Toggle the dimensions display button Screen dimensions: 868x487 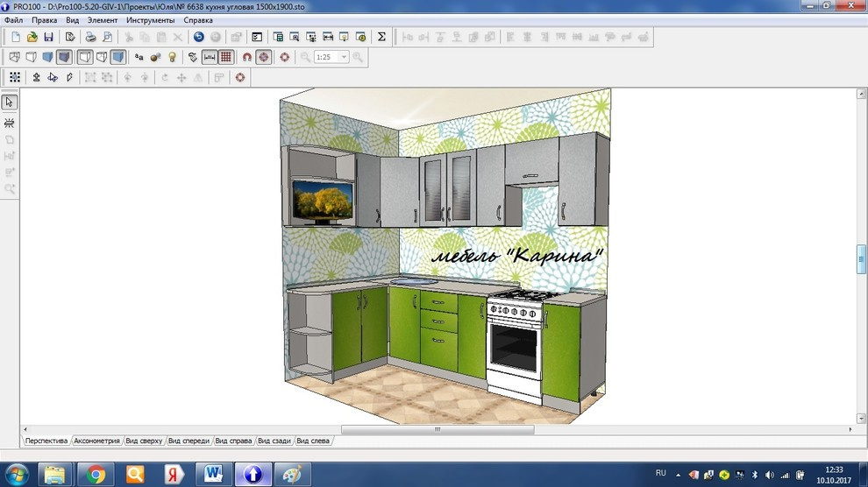(210, 57)
